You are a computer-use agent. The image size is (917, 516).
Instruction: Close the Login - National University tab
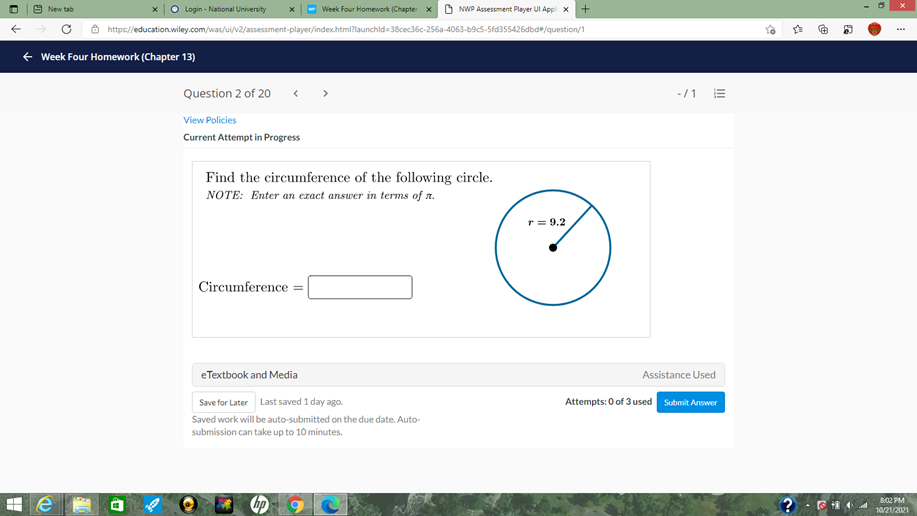coord(292,9)
